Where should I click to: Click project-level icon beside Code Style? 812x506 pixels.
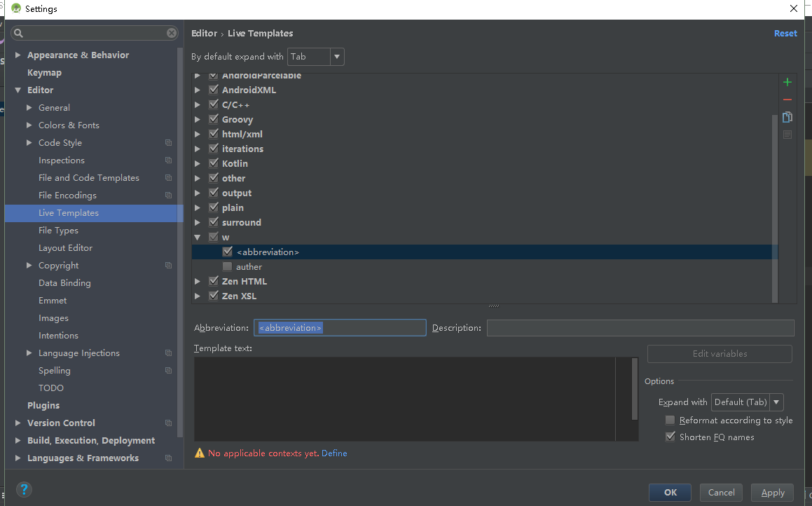[168, 142]
